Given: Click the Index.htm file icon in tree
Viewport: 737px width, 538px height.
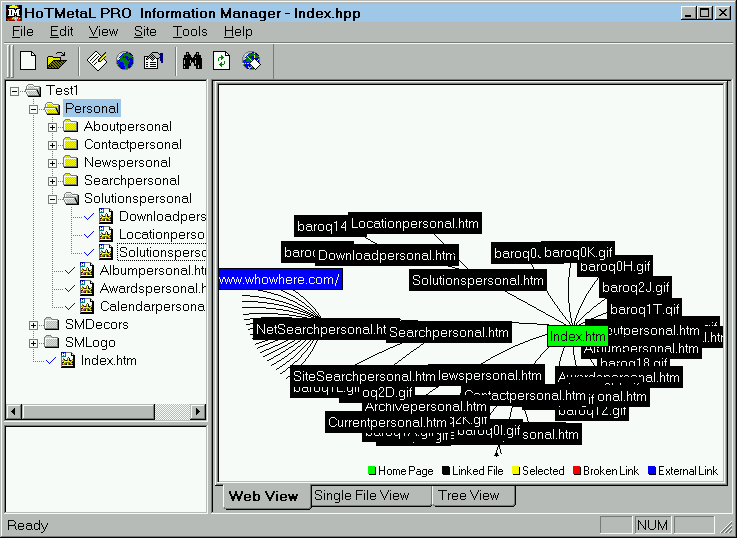Looking at the screenshot, I should click(x=68, y=360).
